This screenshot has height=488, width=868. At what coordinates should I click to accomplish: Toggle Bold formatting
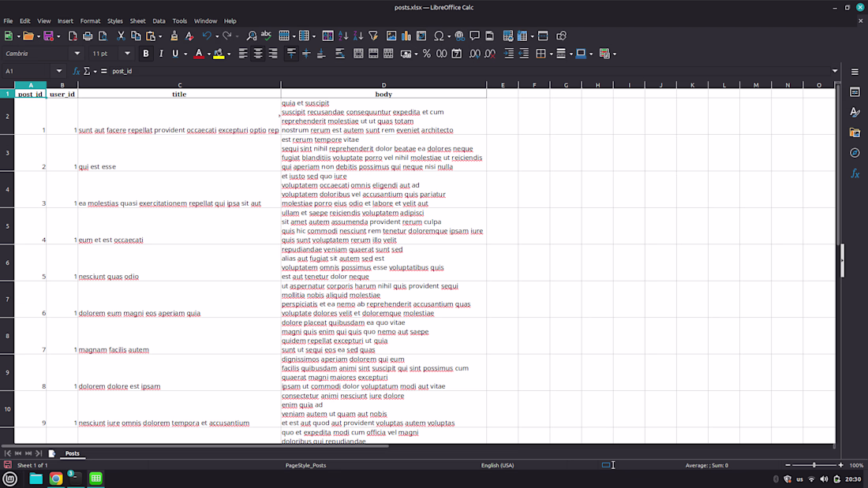tap(146, 54)
